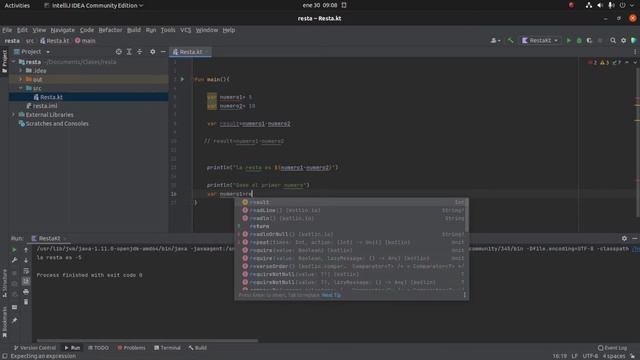Viewport: 640px width, 360px height.
Task: Print the console output
Action: pos(26,292)
